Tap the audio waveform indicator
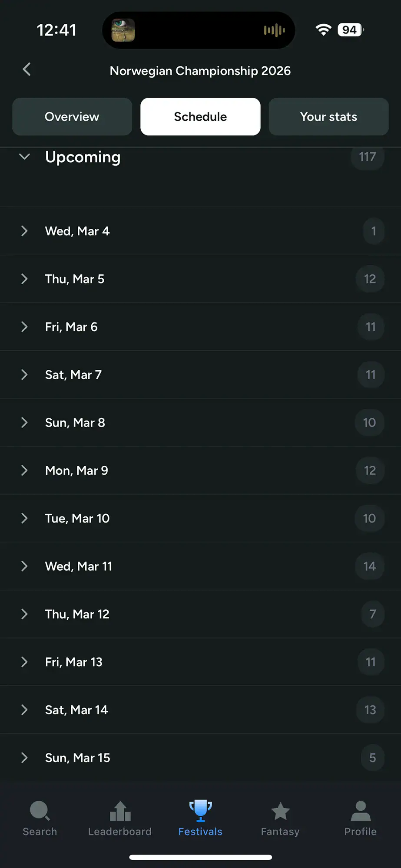This screenshot has height=868, width=401. click(x=274, y=30)
